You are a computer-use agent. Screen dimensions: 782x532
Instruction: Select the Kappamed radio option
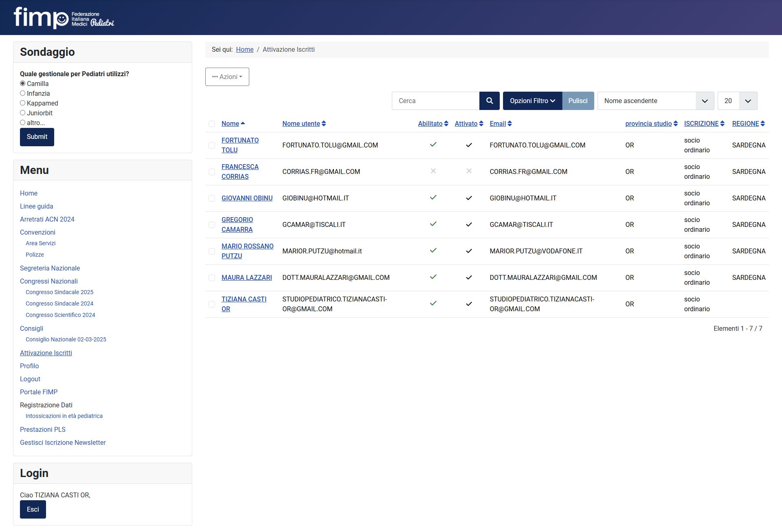pyautogui.click(x=23, y=103)
